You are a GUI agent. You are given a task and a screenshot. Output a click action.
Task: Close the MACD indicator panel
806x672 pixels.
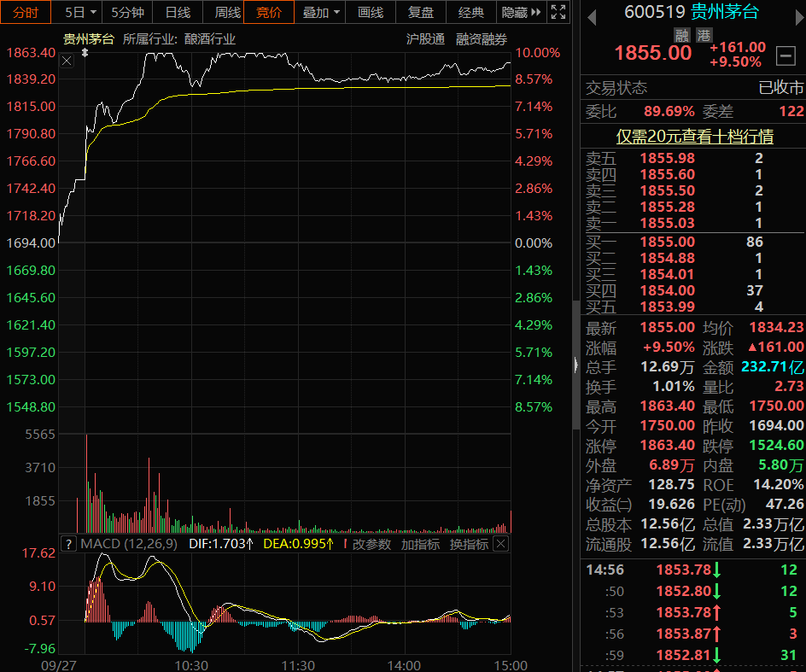click(x=501, y=544)
